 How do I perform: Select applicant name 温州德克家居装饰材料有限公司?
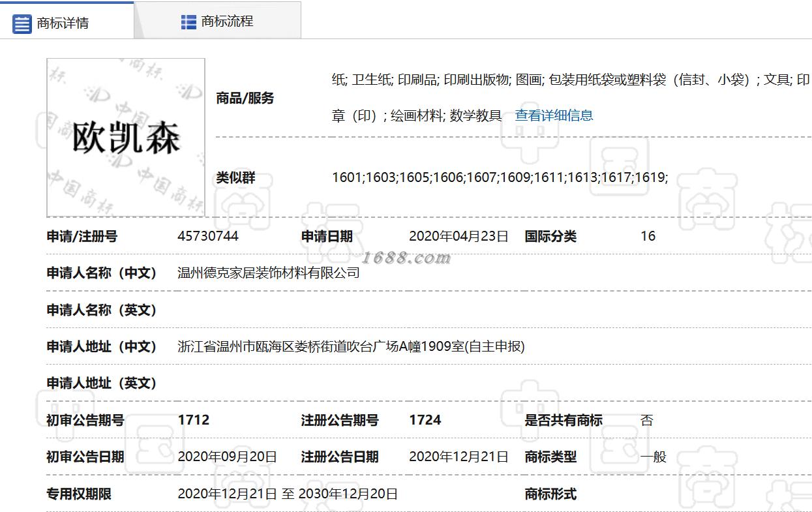click(269, 273)
